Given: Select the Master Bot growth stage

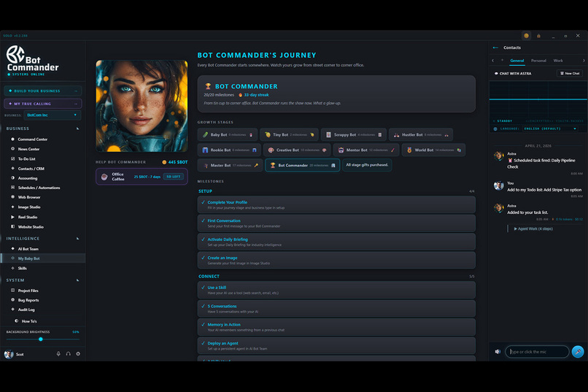Looking at the screenshot, I should pyautogui.click(x=231, y=165).
